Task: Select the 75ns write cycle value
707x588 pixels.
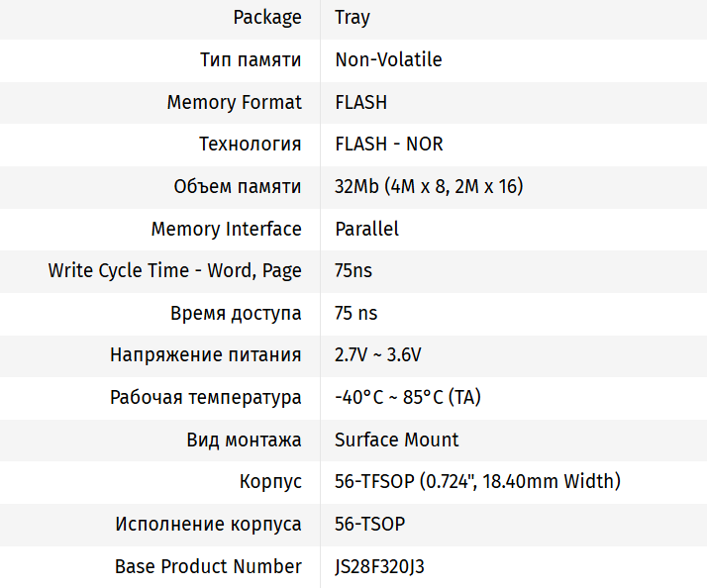Action: 353,270
